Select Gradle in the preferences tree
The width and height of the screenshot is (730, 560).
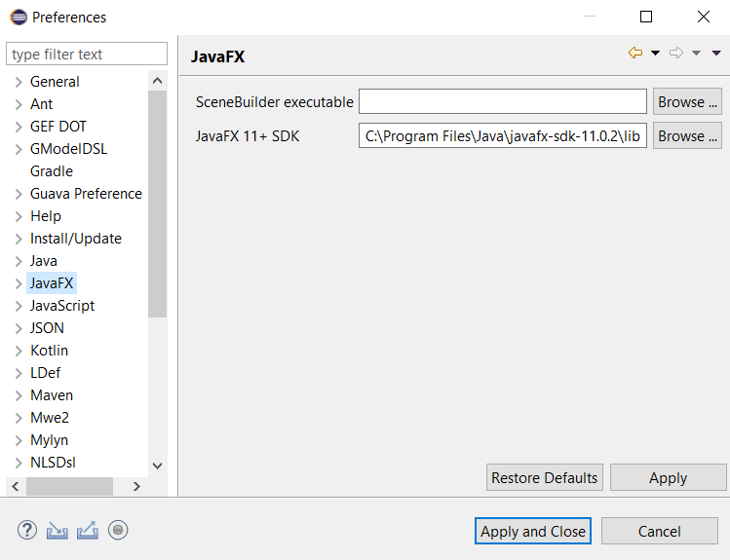point(52,171)
